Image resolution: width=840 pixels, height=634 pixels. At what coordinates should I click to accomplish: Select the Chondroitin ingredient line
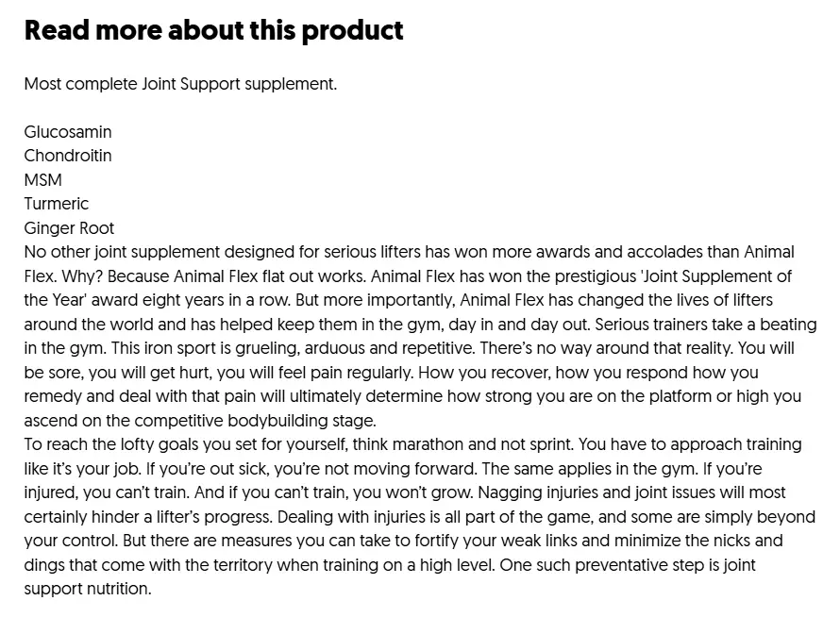point(68,156)
